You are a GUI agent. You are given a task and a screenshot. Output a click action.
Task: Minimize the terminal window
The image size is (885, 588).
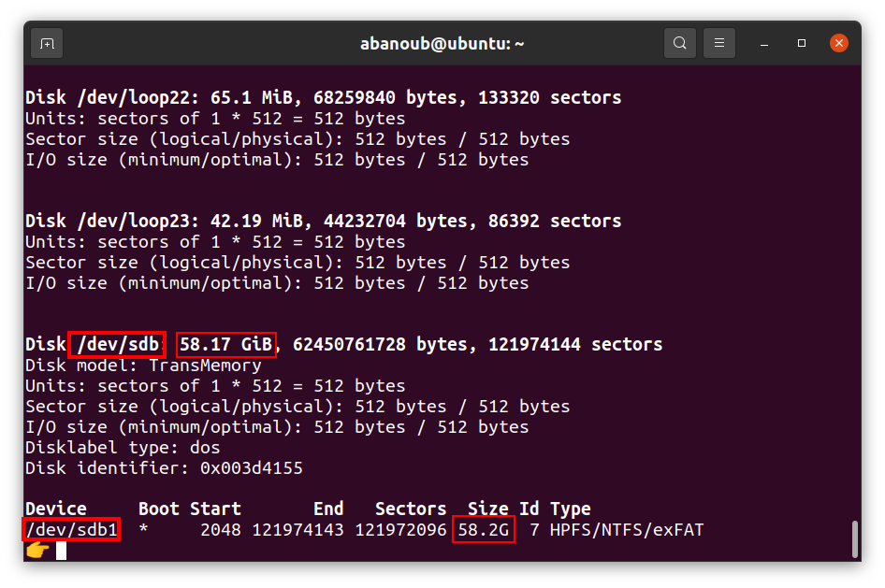coord(767,43)
